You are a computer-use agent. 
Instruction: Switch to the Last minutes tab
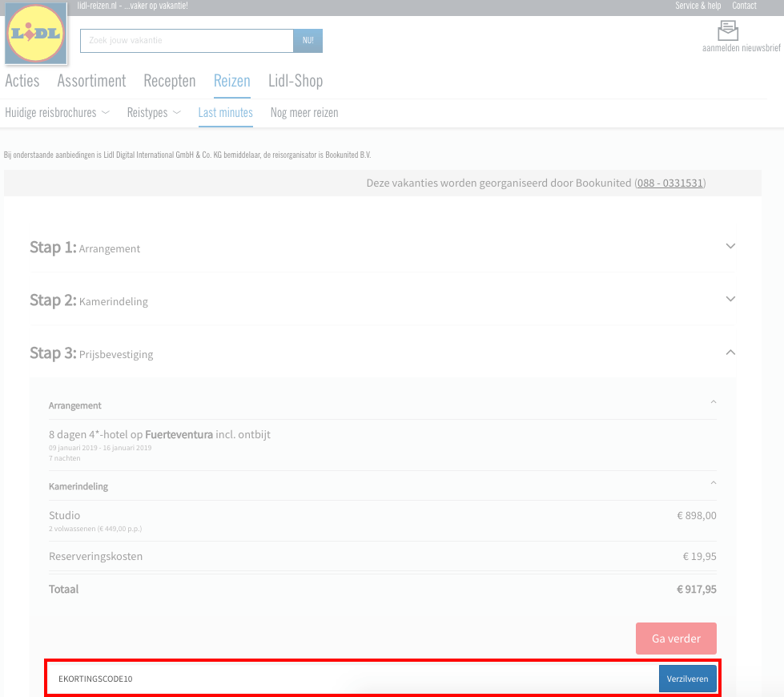click(226, 113)
